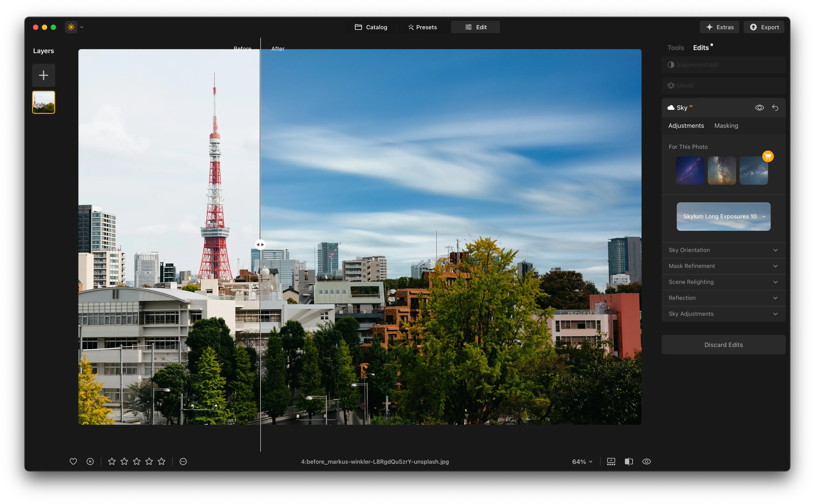The height and width of the screenshot is (504, 815).
Task: Switch to the Tools tab
Action: (675, 48)
